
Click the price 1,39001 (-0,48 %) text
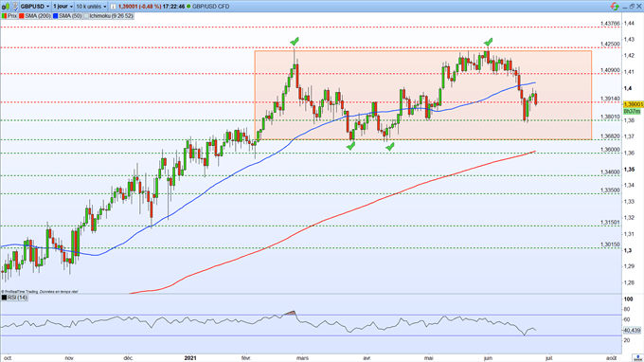click(139, 7)
